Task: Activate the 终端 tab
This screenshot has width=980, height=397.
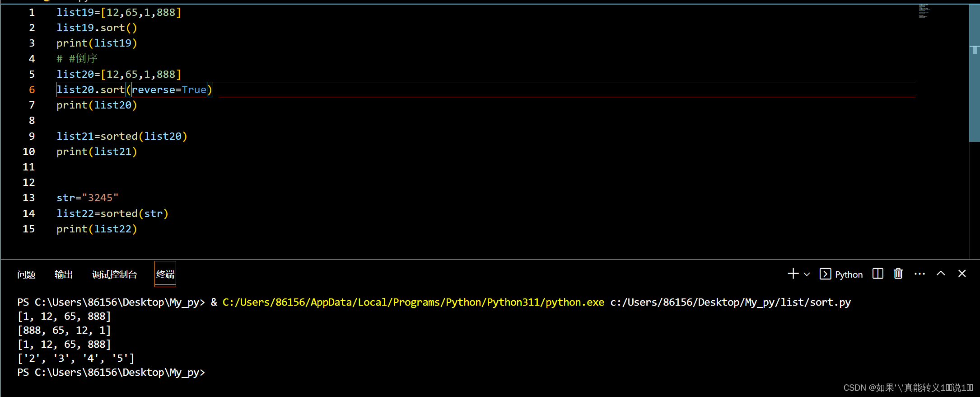Action: tap(165, 274)
